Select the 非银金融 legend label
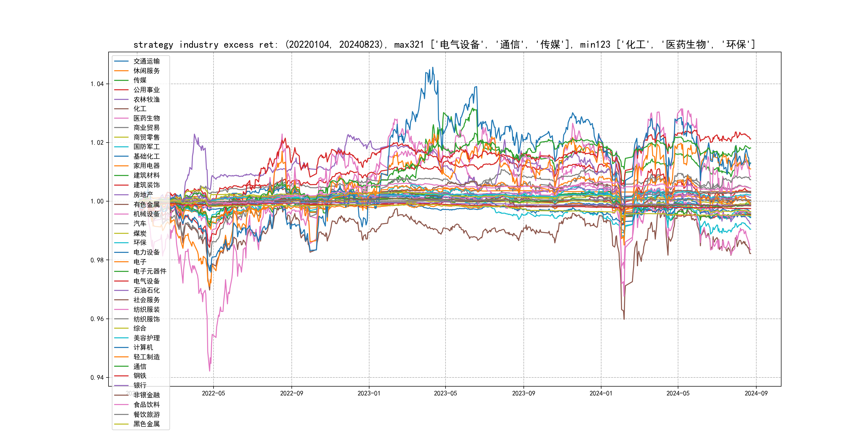 [146, 395]
